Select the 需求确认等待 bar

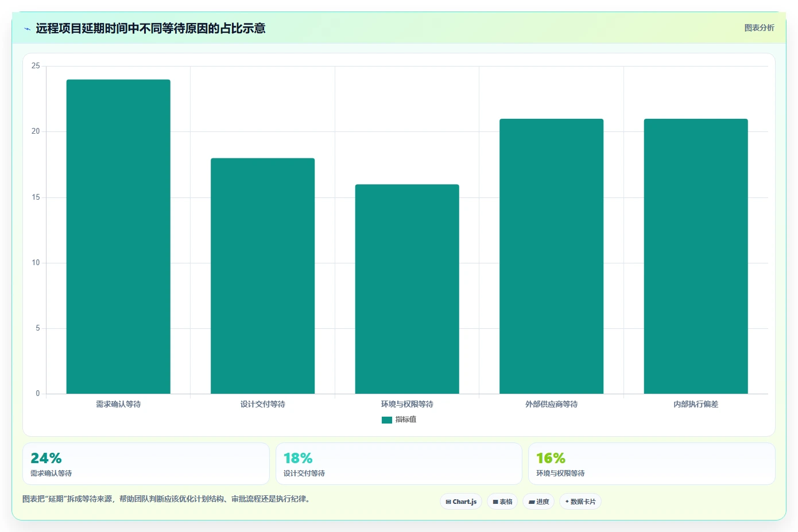(118, 236)
